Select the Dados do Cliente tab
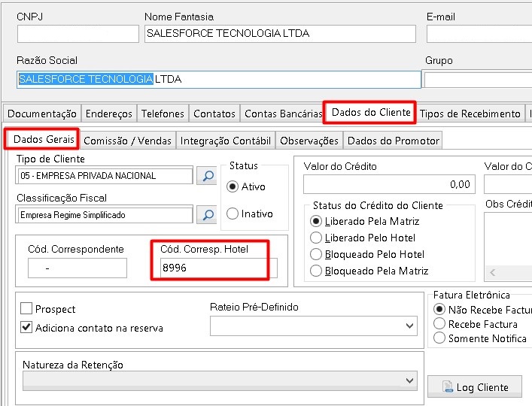Screen dimensions: 532x406 pyautogui.click(x=371, y=113)
